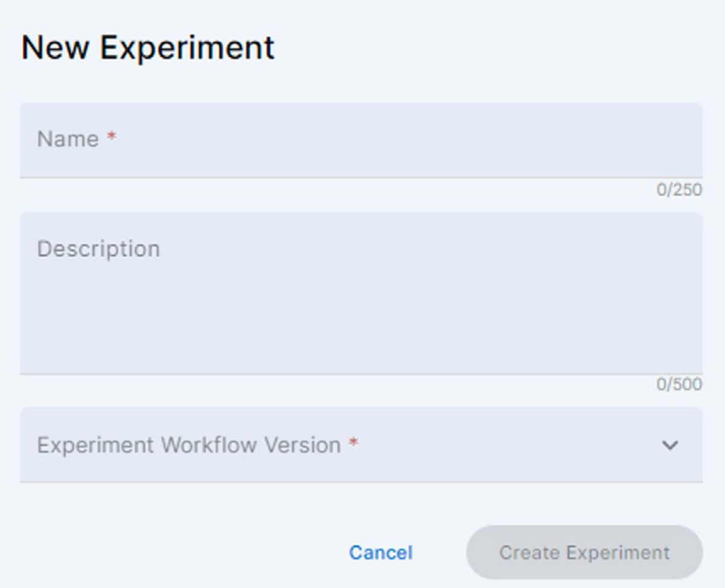Focus the Description text area
Viewport: 725px width, 588px height.
tap(361, 293)
